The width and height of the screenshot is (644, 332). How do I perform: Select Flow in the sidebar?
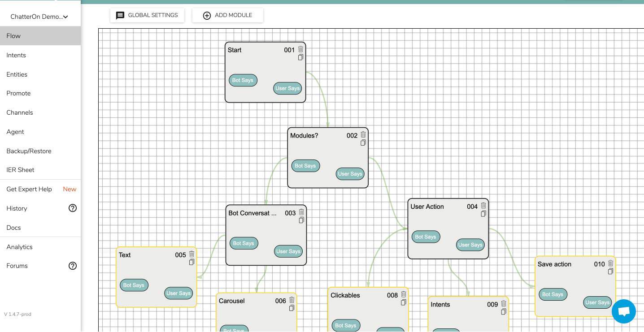pyautogui.click(x=40, y=36)
